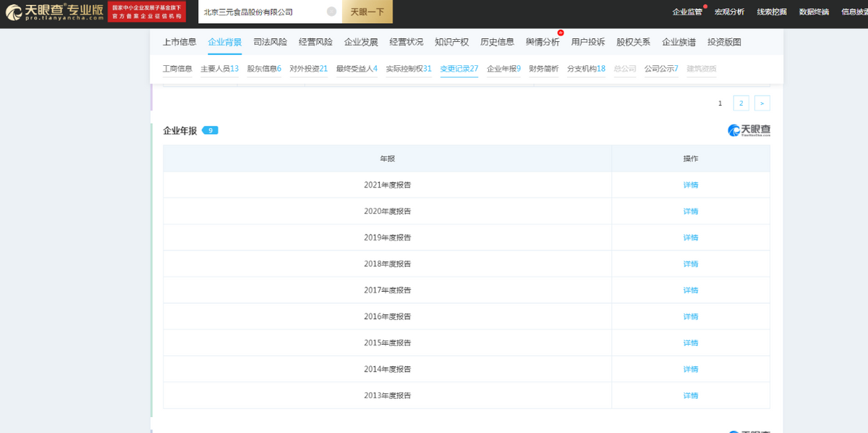Jump to the 公司公示 7 section
The height and width of the screenshot is (433, 868).
pos(661,69)
